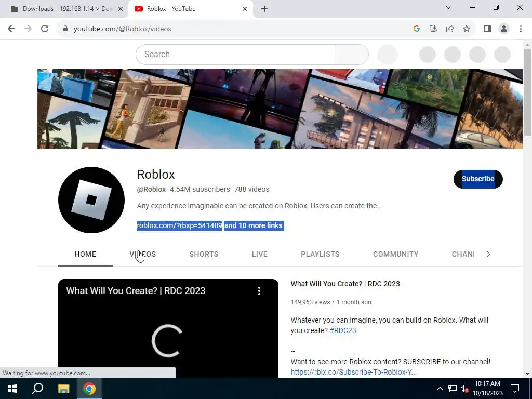Viewport: 532px width, 399px height.
Task: Select the Roblox - YouTube browser tab
Action: coord(191,9)
